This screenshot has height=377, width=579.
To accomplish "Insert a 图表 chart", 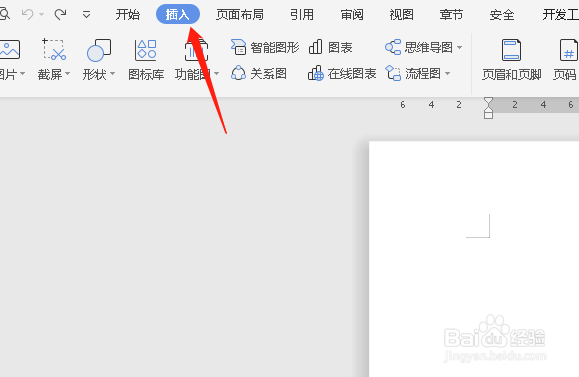I will (330, 47).
